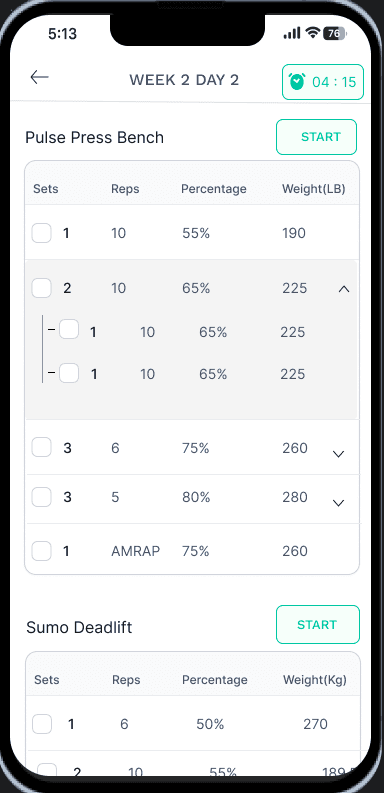
Task: Start the Pulse Press Bench exercise
Action: (x=317, y=137)
